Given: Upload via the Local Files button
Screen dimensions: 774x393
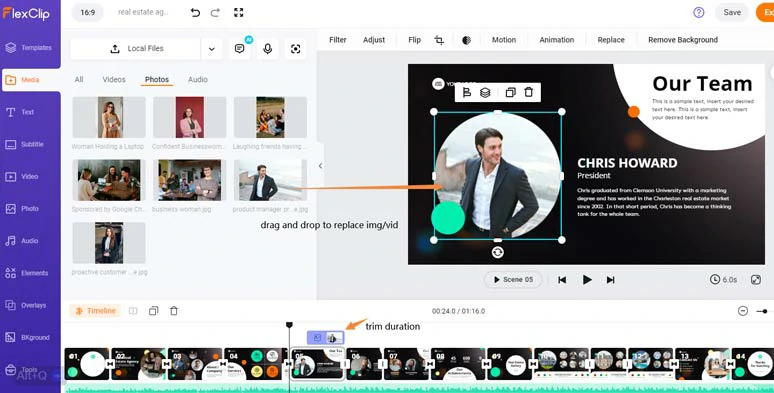Looking at the screenshot, I should coord(136,49).
